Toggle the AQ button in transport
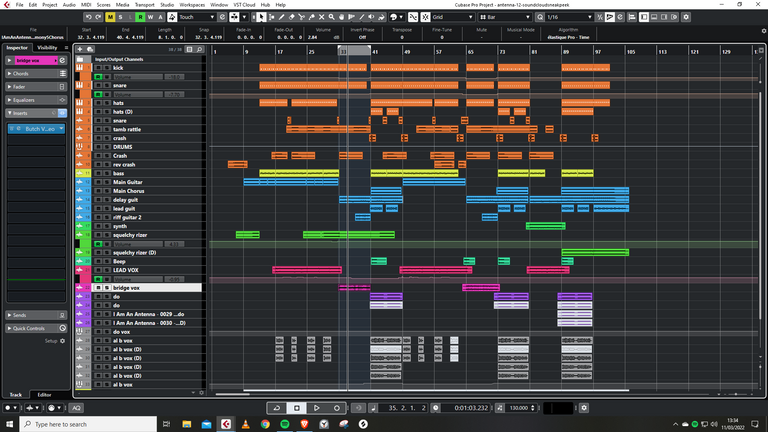The width and height of the screenshot is (768, 432). tap(76, 408)
